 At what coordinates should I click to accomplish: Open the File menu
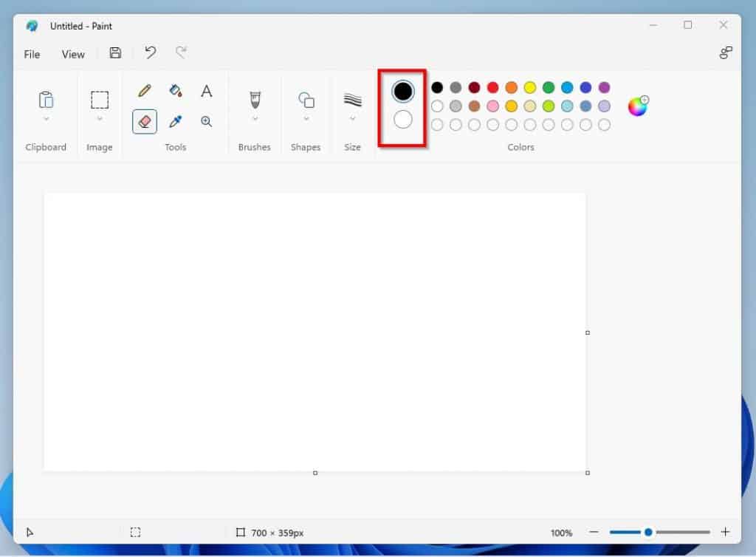pos(32,55)
